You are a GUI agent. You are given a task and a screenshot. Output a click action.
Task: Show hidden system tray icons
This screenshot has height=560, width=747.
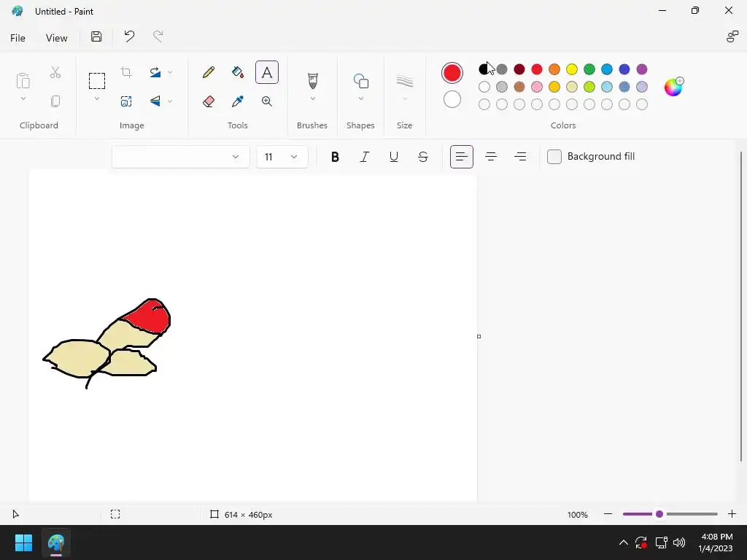click(x=623, y=542)
